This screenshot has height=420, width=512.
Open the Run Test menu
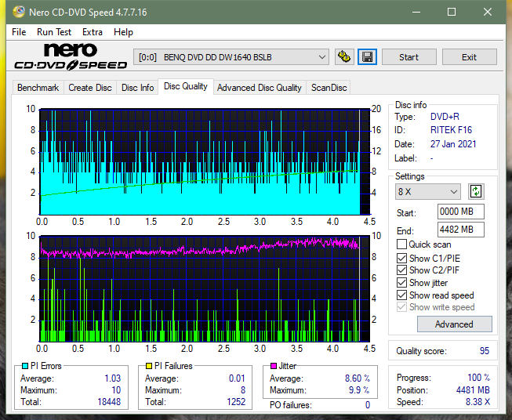(x=54, y=32)
